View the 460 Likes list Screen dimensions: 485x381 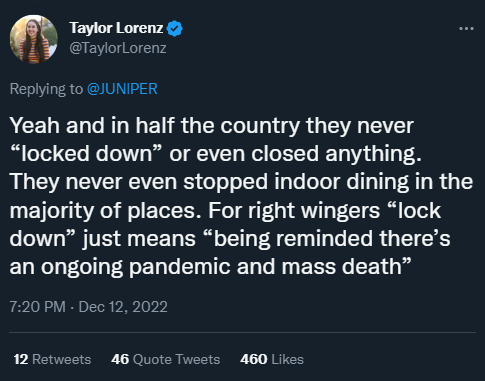click(272, 359)
